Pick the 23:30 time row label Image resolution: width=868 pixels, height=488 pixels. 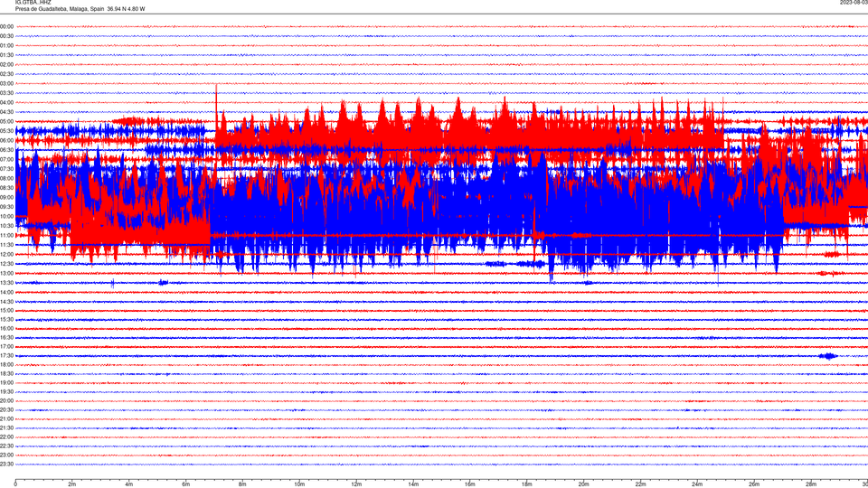6,465
